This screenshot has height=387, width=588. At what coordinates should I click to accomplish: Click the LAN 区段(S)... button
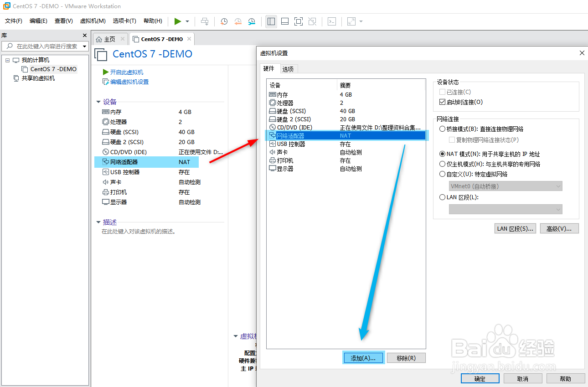coord(516,228)
